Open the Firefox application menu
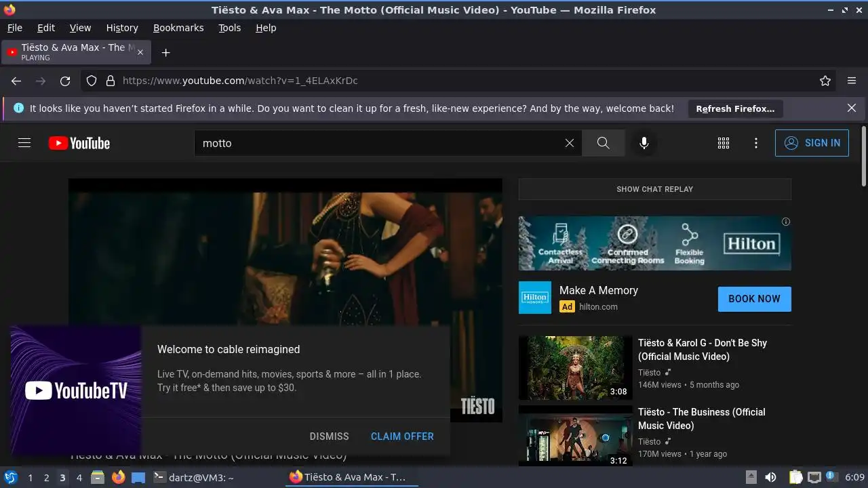868x488 pixels. click(x=852, y=81)
